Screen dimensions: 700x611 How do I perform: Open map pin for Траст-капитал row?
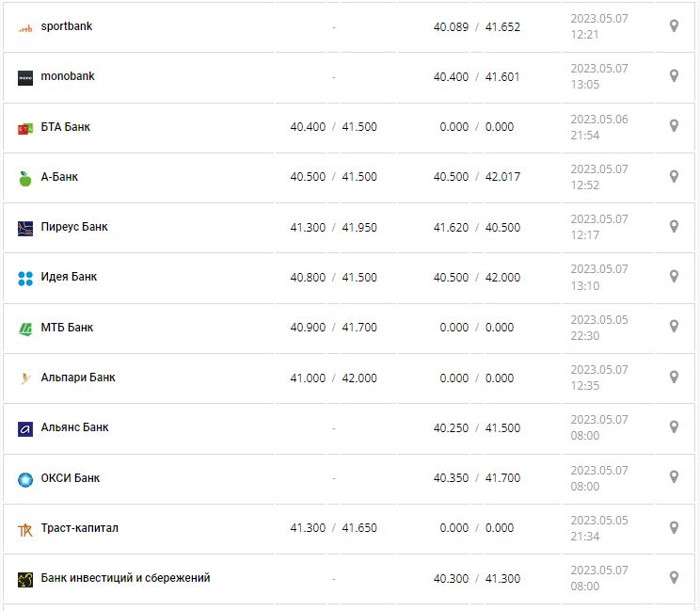[x=674, y=527]
